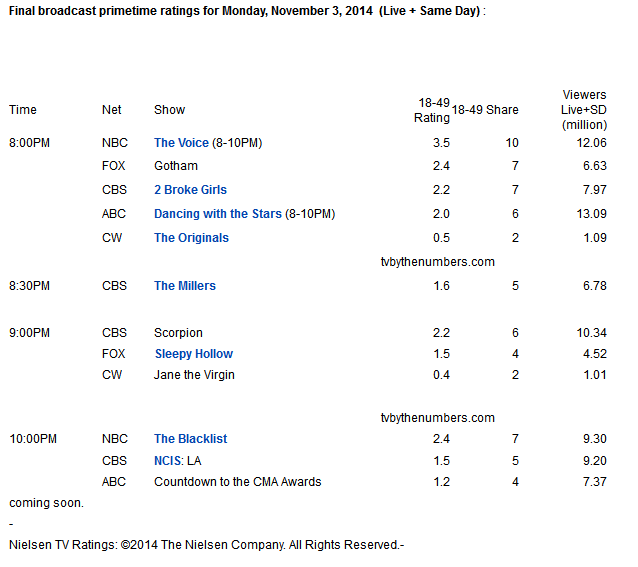Open The Millers show page link

(185, 286)
